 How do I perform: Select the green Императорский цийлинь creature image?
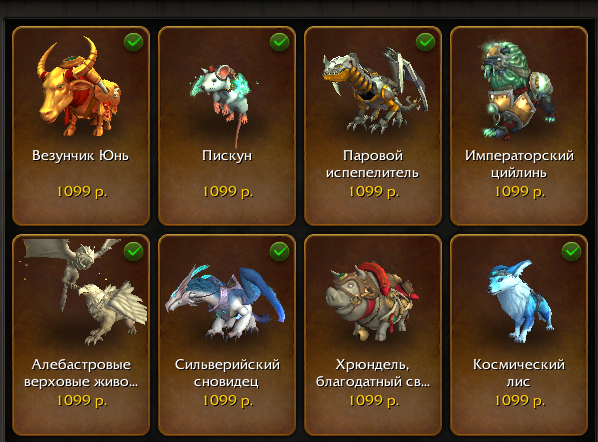click(x=518, y=91)
